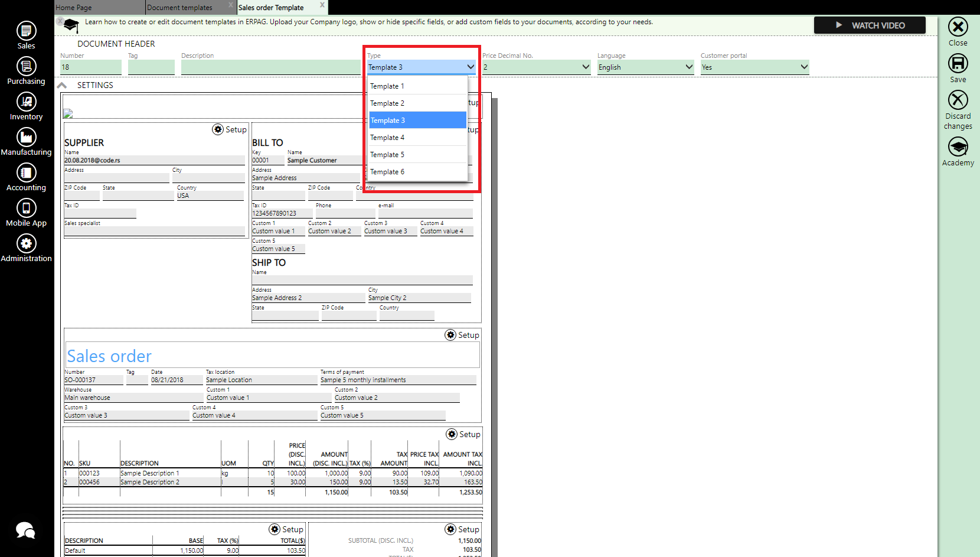This screenshot has height=557, width=980.
Task: Open the Accounting module icon
Action: click(26, 172)
